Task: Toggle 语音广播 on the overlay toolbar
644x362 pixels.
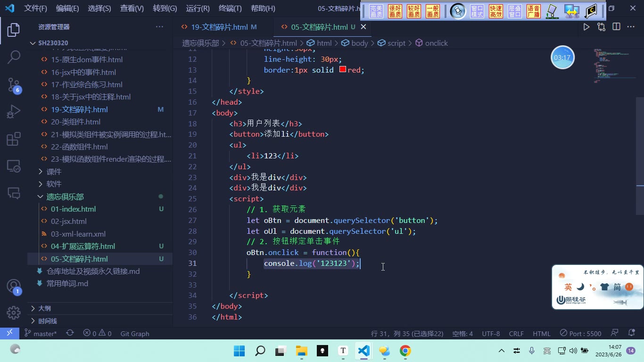Action: click(534, 11)
